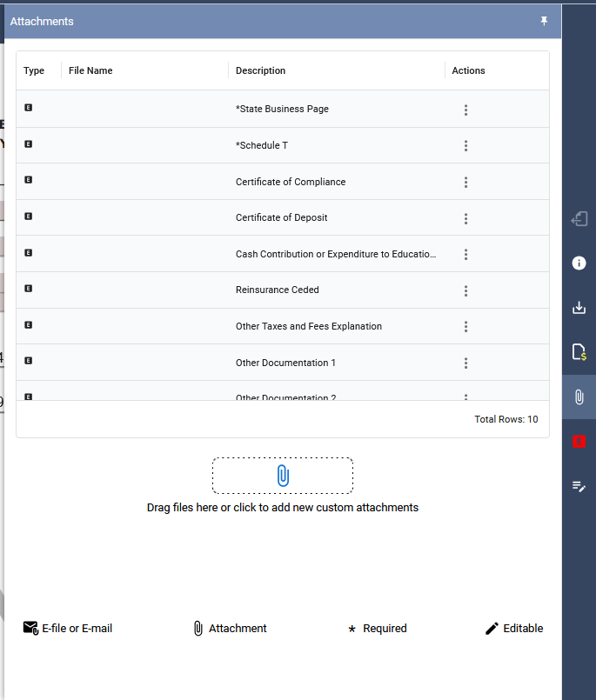Select Other Documentation 1 description
Viewport: 596px width, 700px height.
point(285,363)
